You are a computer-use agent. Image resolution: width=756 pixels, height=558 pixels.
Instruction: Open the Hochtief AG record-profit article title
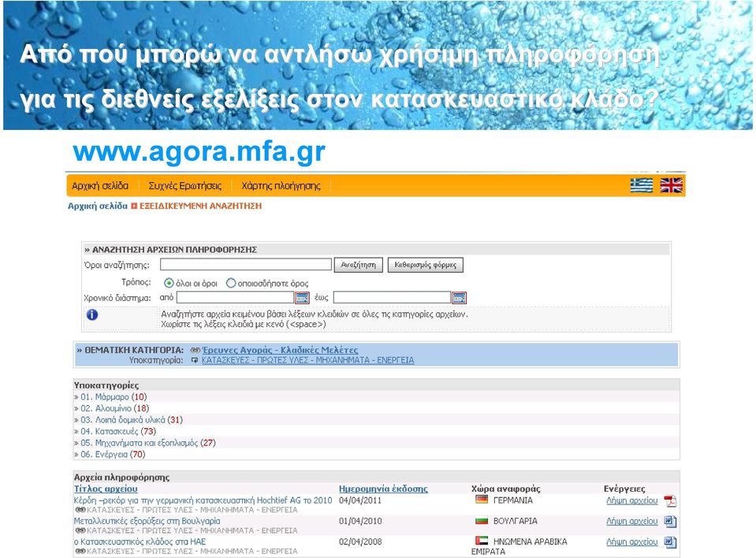[203, 500]
